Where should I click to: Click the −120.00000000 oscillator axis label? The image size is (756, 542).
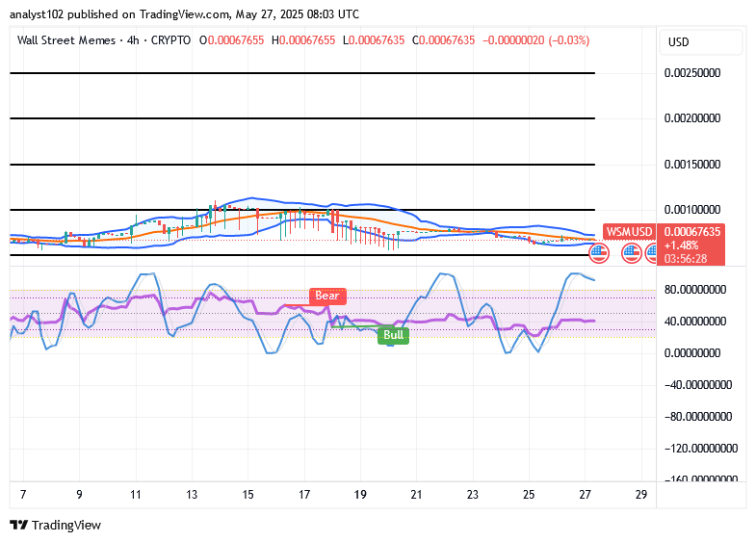(701, 449)
